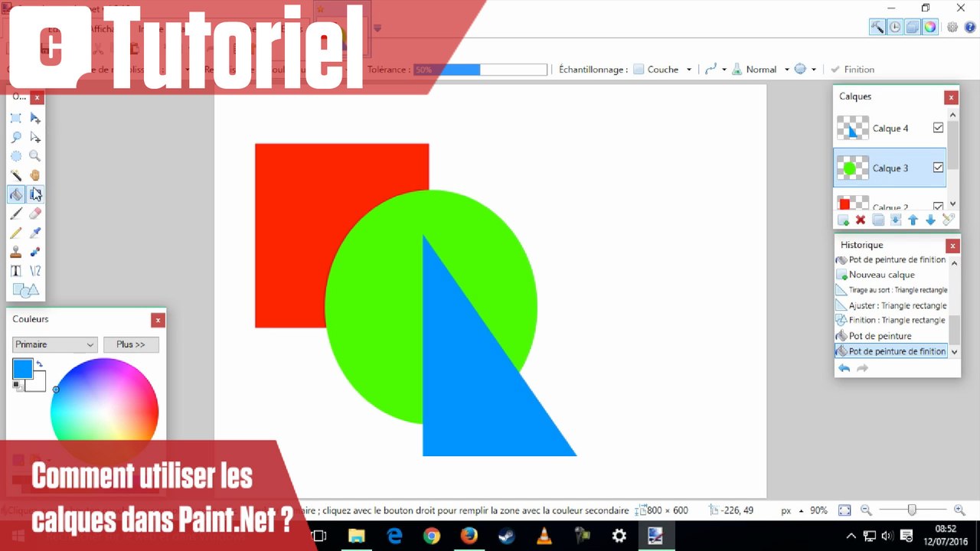Viewport: 980px width, 551px height.
Task: Merge layer down in Calques panel
Action: pos(896,220)
